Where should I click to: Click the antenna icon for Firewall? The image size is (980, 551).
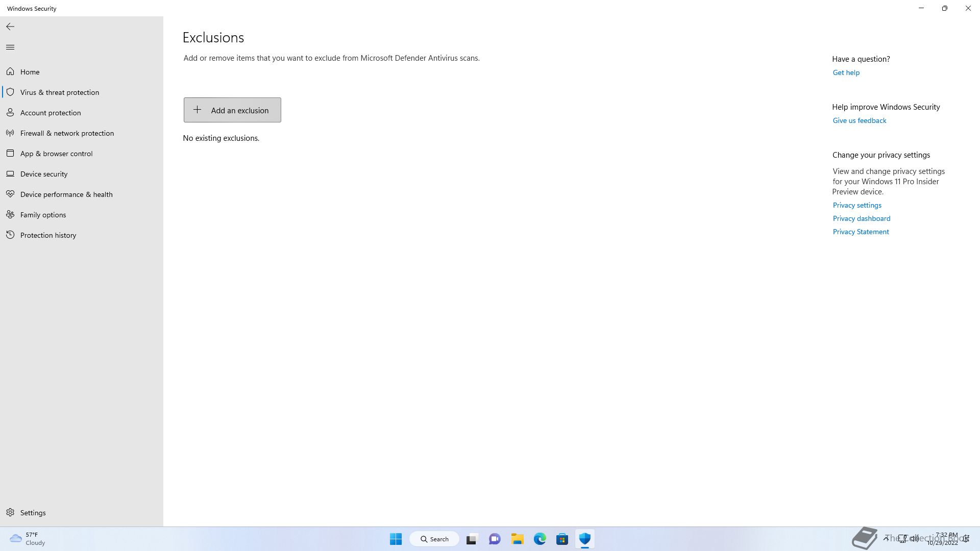point(10,133)
